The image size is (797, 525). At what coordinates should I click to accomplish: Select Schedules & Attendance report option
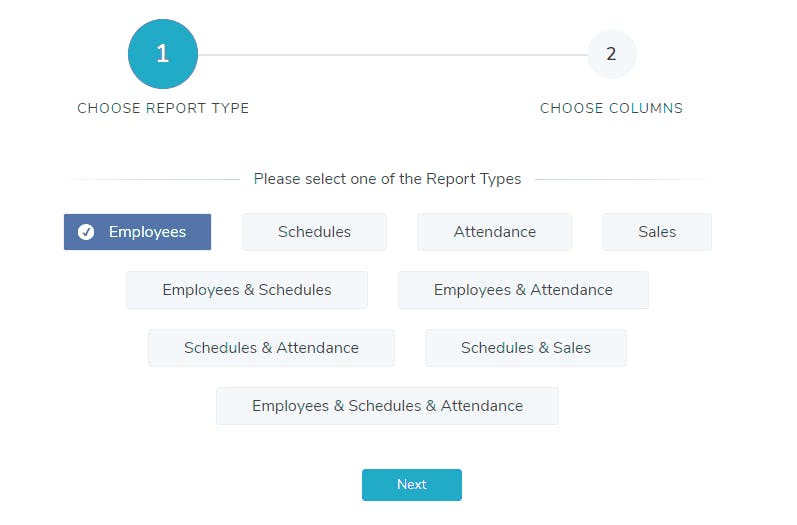(x=271, y=348)
